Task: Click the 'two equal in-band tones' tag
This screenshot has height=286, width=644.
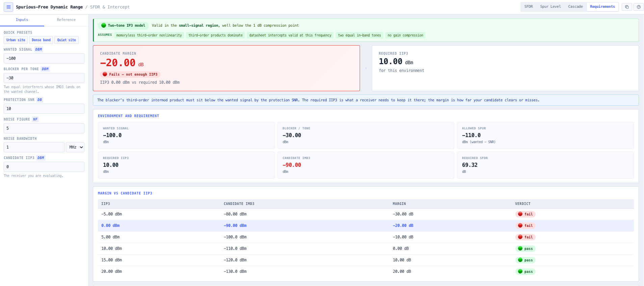Action: pos(359,35)
